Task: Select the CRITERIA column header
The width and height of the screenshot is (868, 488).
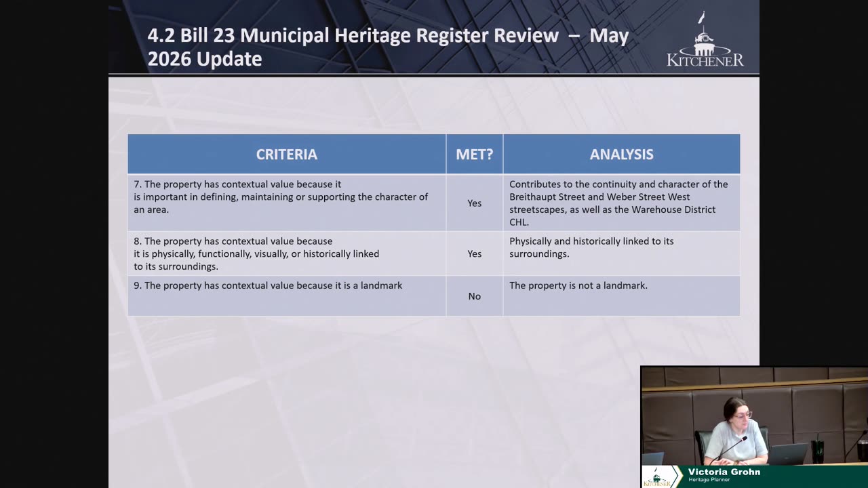Action: (x=287, y=155)
